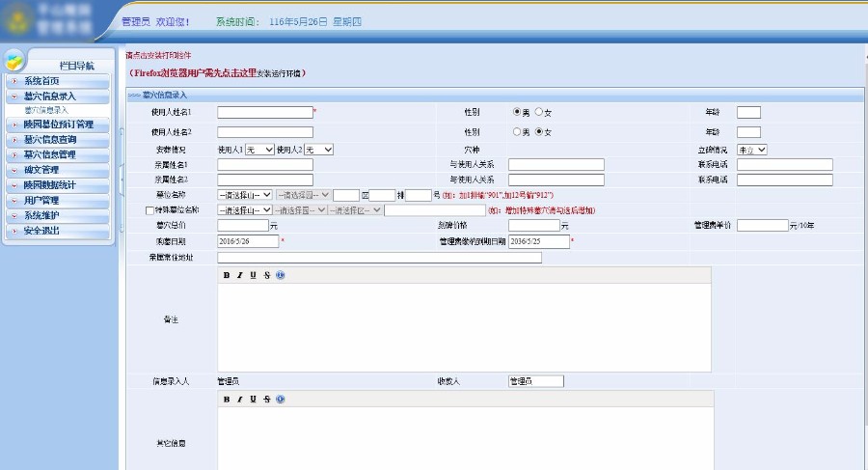Select 男 for 使用人姓名2 gender
The height and width of the screenshot is (470, 868).
click(517, 132)
